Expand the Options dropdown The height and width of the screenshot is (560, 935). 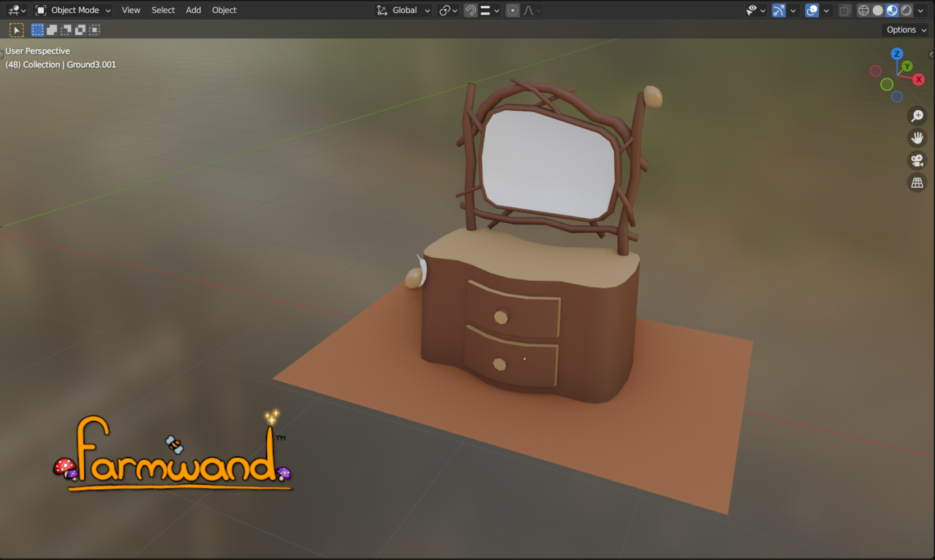point(905,30)
